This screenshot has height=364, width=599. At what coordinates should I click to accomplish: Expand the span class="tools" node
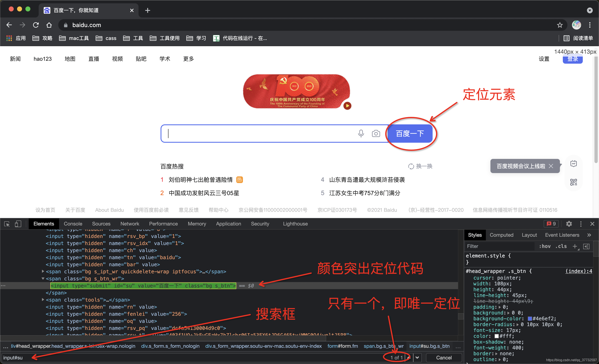point(43,300)
